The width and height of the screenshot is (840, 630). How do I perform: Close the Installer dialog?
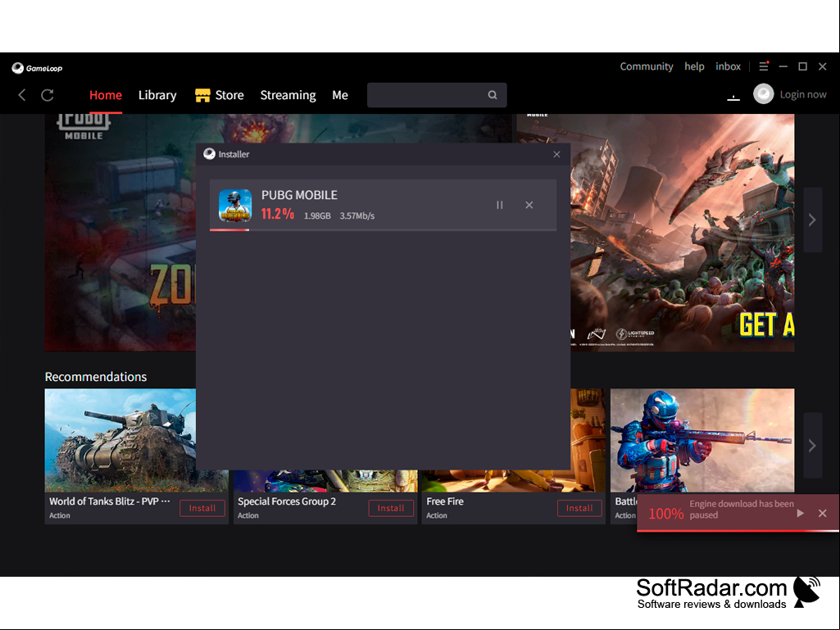(x=556, y=154)
